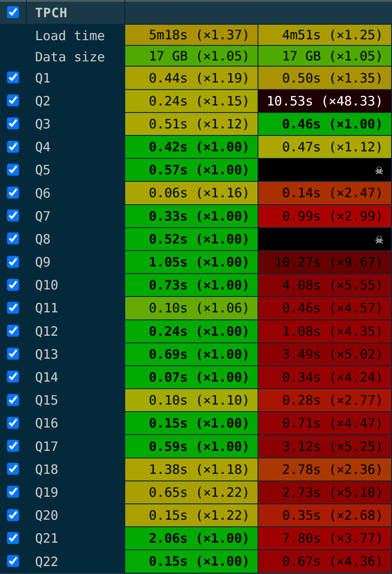Uncheck the Q14 checkbox
Viewport: 392px width, 574px height.
coord(13,377)
